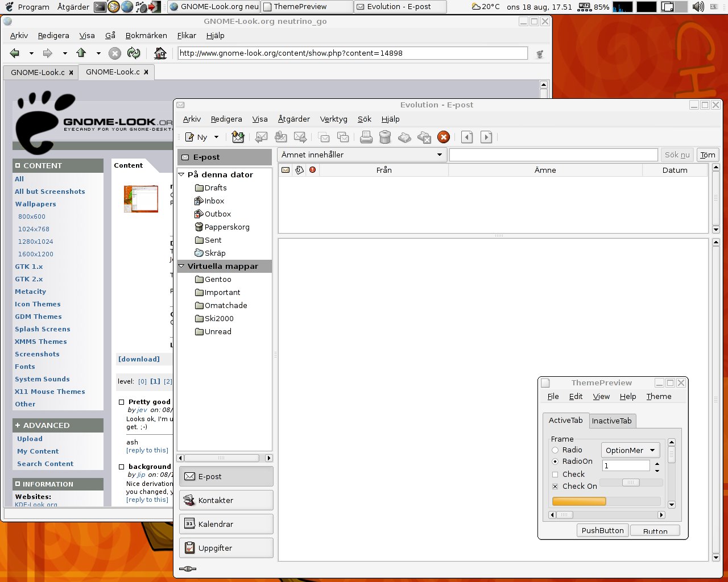Image resolution: width=728 pixels, height=582 pixels.
Task: Click the volume speaker icon in the panel
Action: tap(698, 7)
